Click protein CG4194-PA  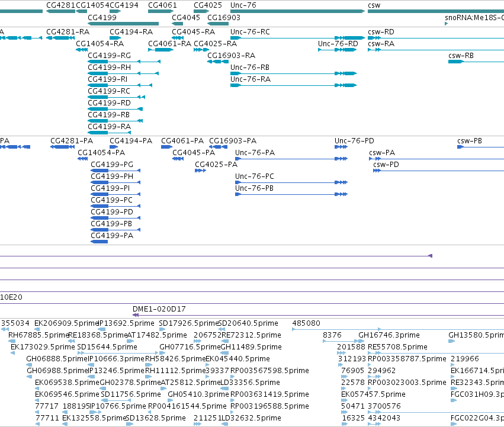click(x=114, y=147)
